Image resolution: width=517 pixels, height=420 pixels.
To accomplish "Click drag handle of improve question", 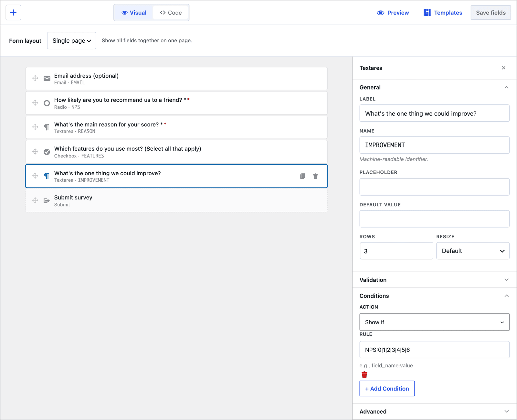I will [x=35, y=176].
